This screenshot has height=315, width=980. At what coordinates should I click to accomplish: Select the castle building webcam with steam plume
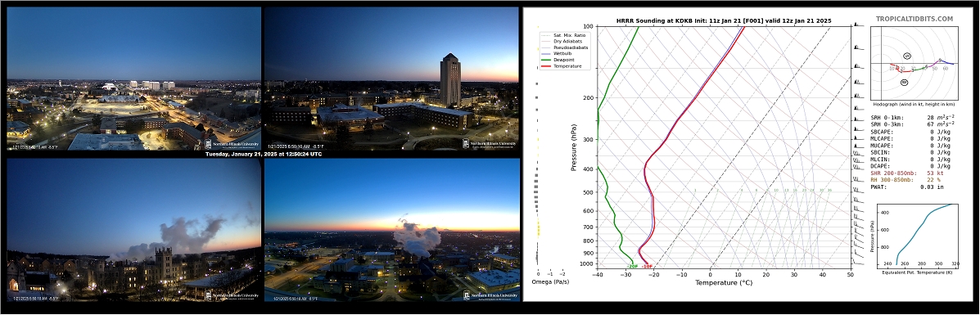(x=133, y=229)
